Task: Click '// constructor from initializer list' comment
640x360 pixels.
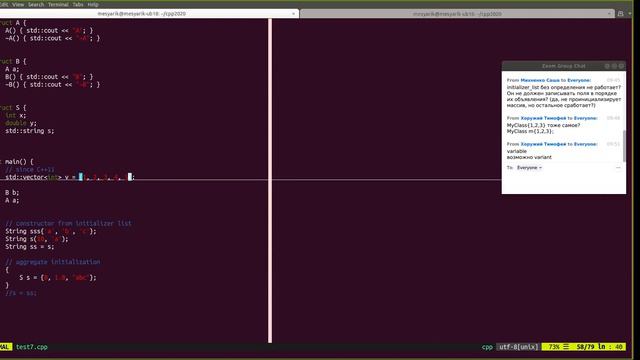Action: click(68, 224)
